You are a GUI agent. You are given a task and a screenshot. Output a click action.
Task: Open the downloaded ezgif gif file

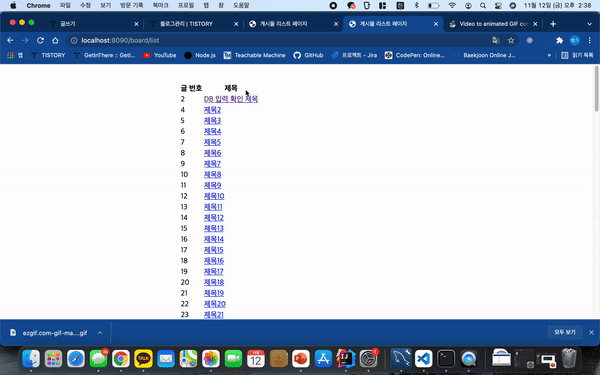[x=55, y=333]
